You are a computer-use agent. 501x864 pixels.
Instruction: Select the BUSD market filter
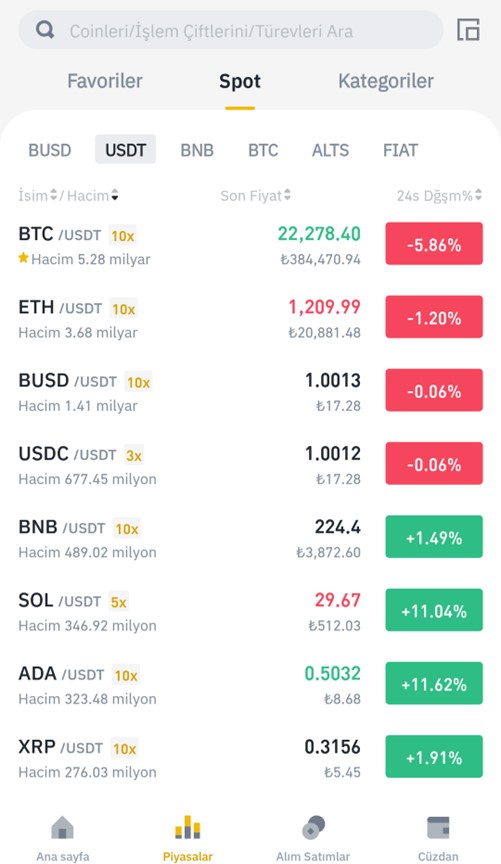coord(50,150)
